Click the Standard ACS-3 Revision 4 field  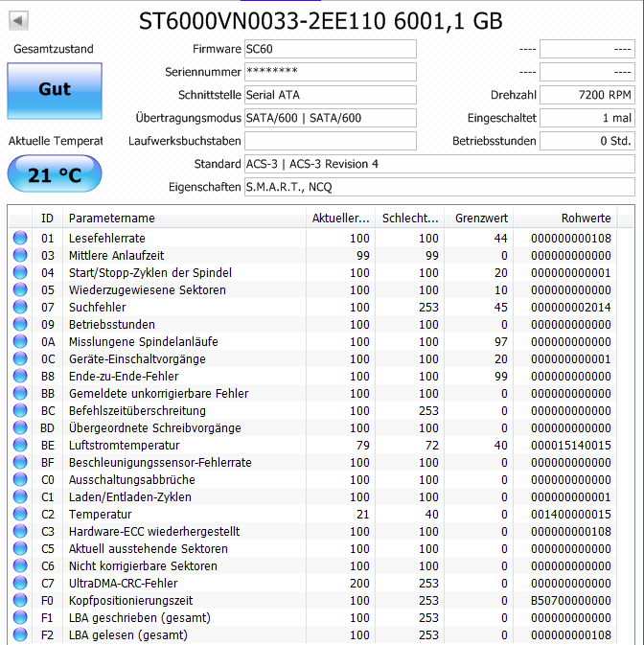[x=440, y=164]
